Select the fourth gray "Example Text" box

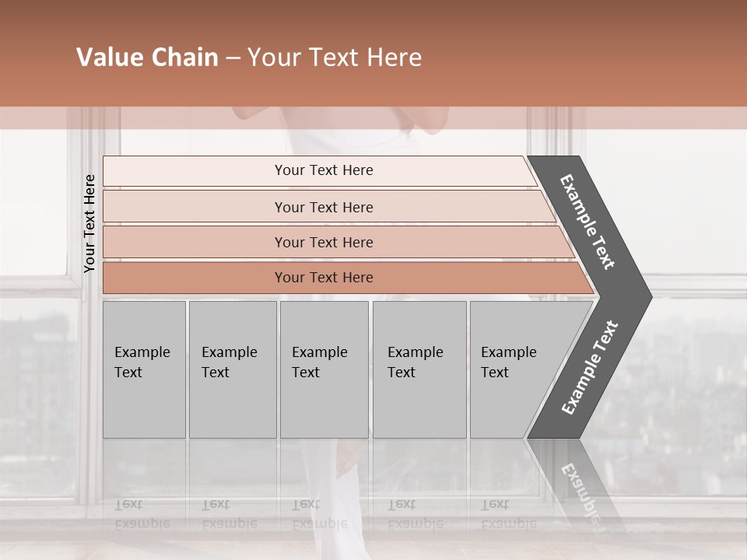[419, 369]
